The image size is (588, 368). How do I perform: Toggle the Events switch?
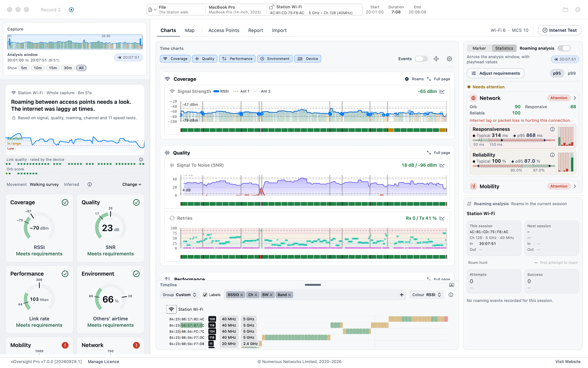[421, 59]
